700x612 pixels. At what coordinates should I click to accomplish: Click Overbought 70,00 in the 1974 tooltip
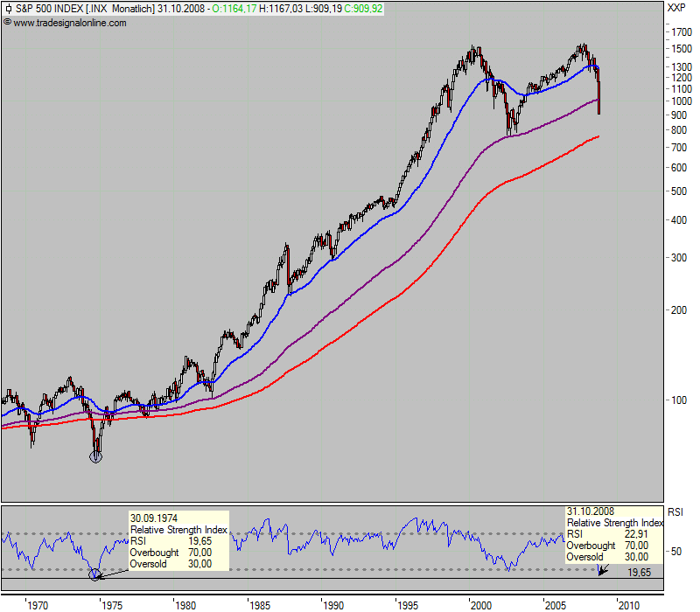click(x=171, y=553)
